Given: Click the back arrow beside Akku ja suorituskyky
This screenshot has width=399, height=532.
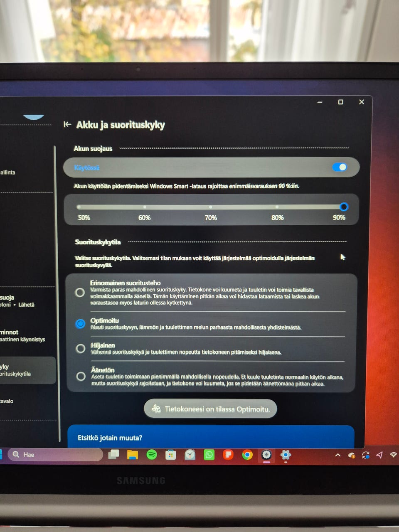Looking at the screenshot, I should click(67, 124).
